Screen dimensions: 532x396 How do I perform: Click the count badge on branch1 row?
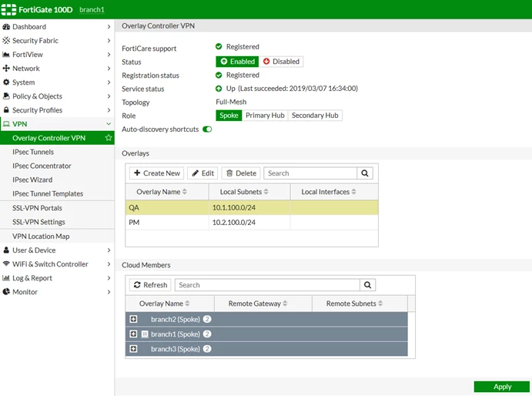click(x=207, y=334)
